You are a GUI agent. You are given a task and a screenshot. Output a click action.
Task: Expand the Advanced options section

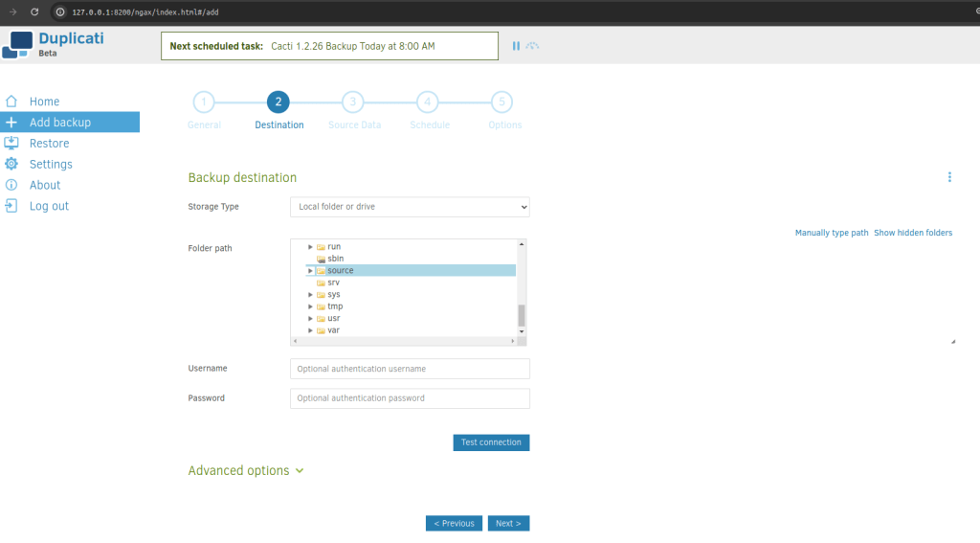(245, 471)
